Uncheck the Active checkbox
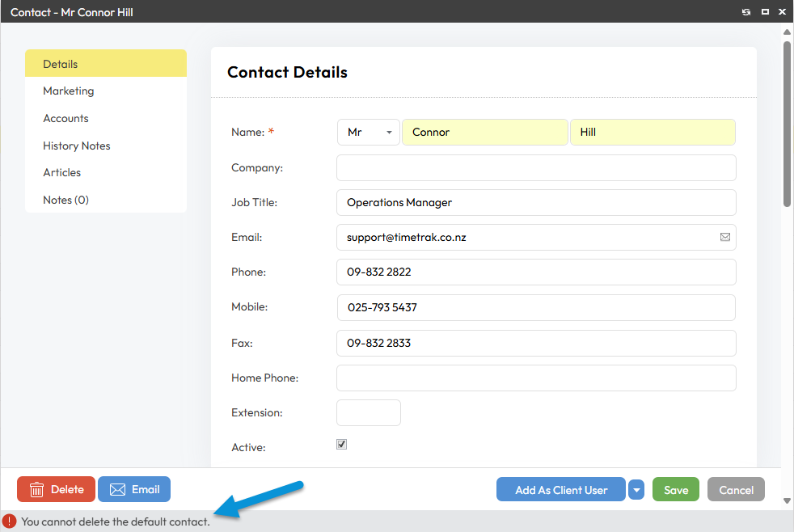The width and height of the screenshot is (794, 532). (342, 445)
